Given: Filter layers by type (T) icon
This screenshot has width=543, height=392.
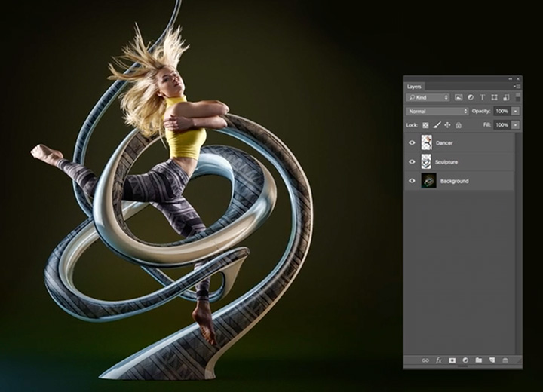Looking at the screenshot, I should pos(482,97).
